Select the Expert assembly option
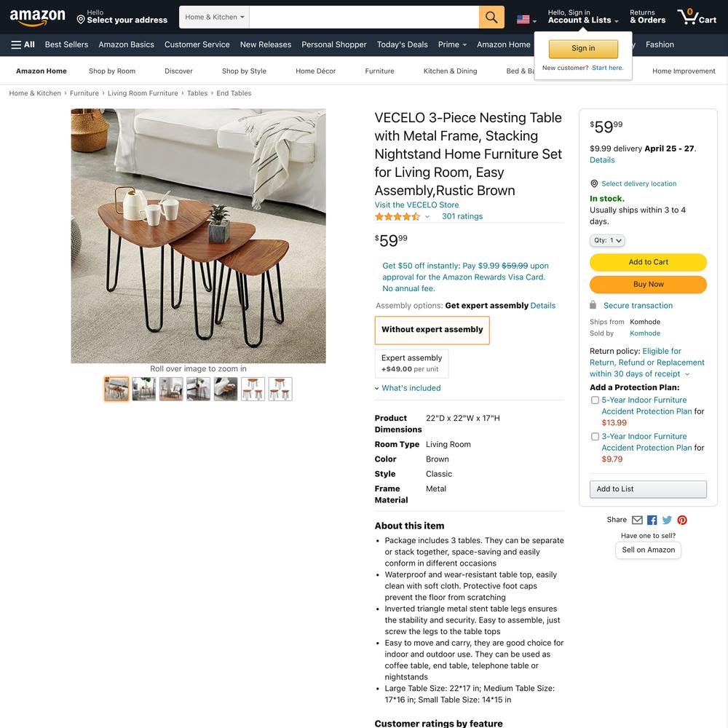 click(x=411, y=363)
